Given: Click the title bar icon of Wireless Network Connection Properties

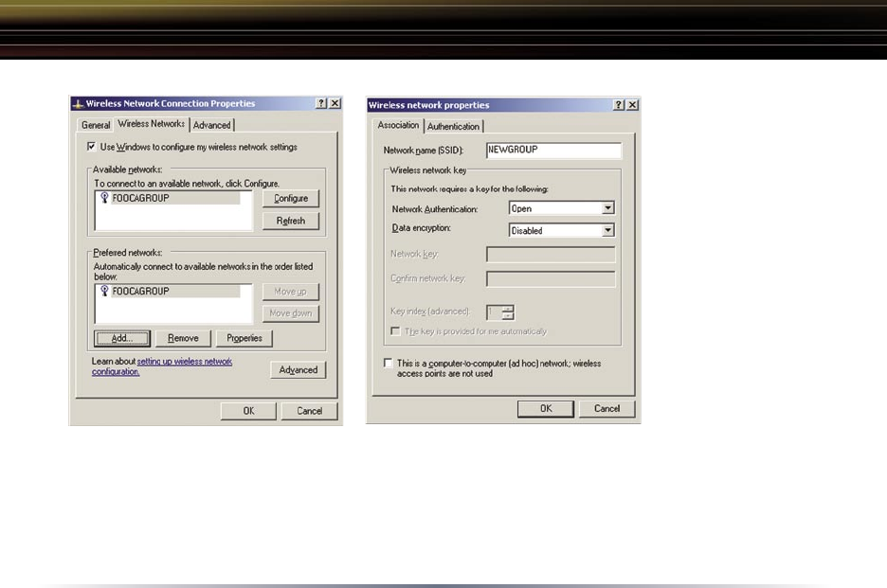Looking at the screenshot, I should click(x=78, y=103).
